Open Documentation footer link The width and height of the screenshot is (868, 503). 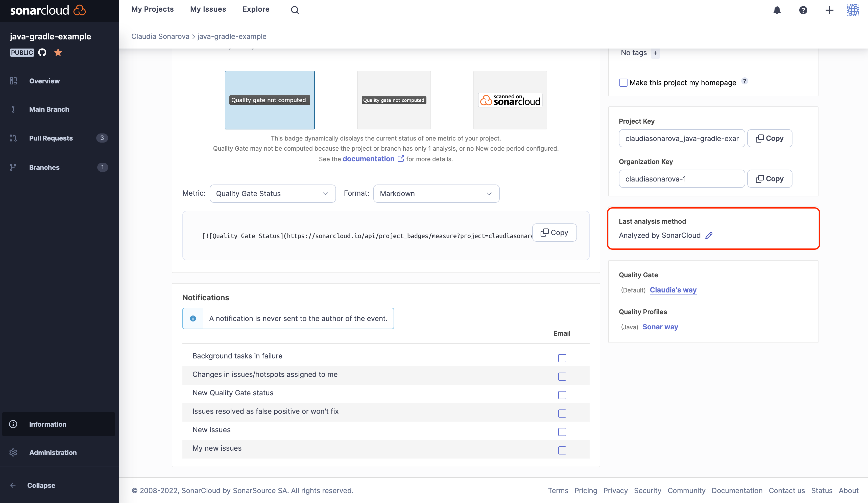coord(737,491)
